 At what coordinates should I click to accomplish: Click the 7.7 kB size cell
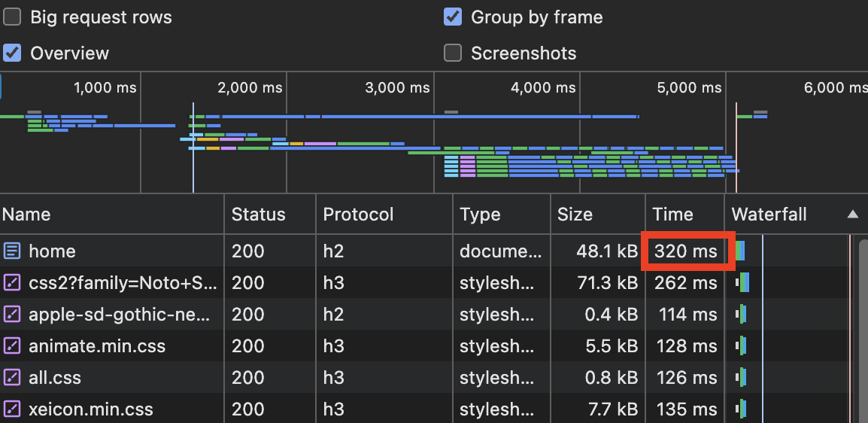[612, 409]
